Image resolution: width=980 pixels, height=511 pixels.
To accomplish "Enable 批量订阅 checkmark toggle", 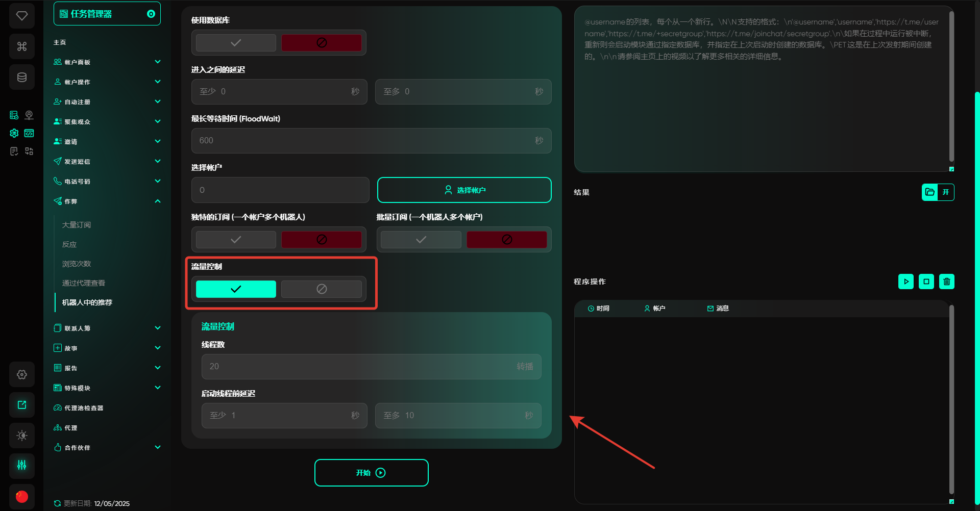I will [421, 240].
